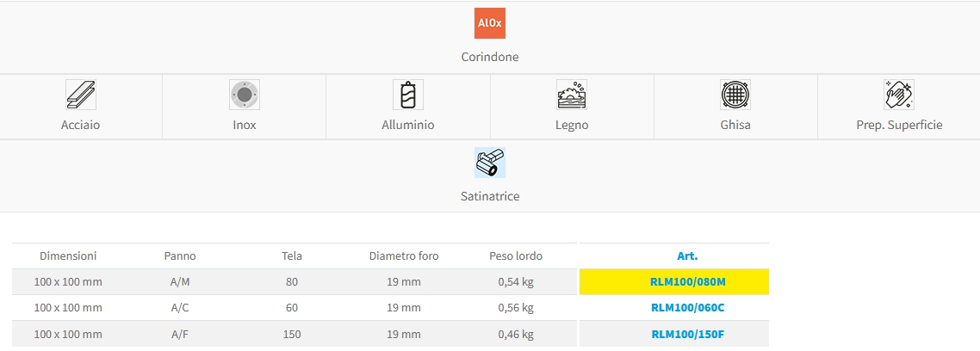Click the Inox round disc icon
This screenshot has width=980, height=351.
point(245,95)
